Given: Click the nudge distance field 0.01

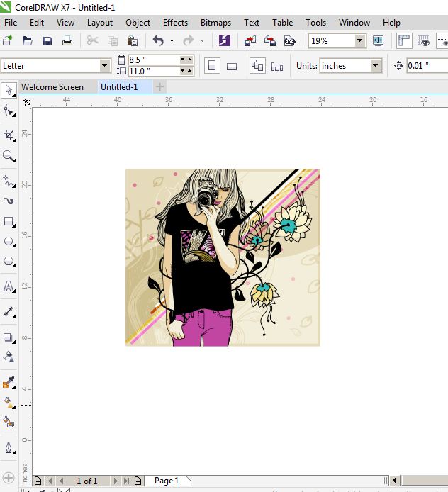Looking at the screenshot, I should 427,66.
